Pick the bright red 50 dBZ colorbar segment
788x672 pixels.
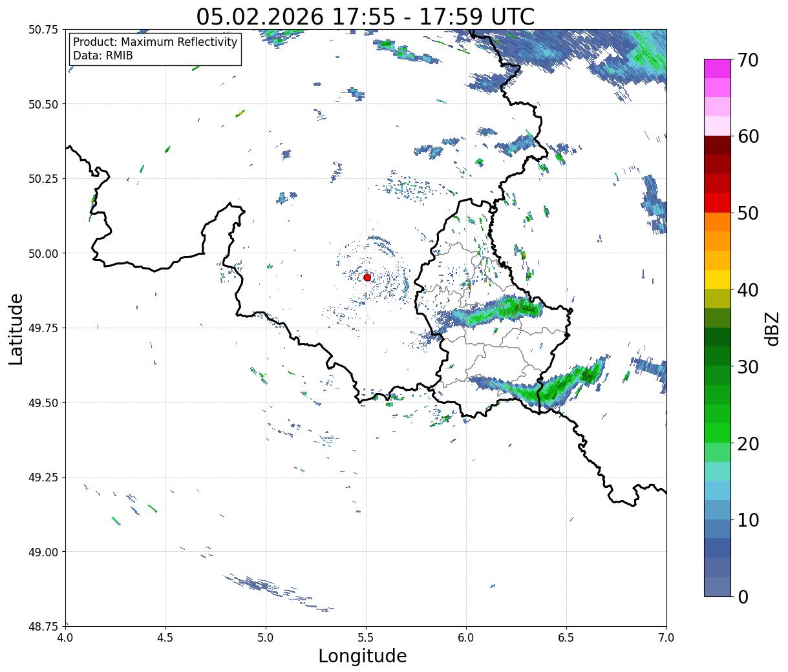[718, 203]
